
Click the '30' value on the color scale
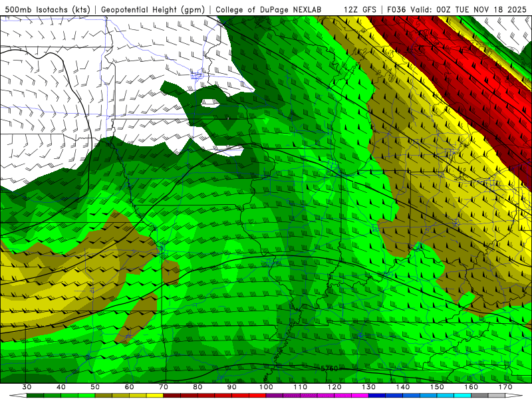27,387
